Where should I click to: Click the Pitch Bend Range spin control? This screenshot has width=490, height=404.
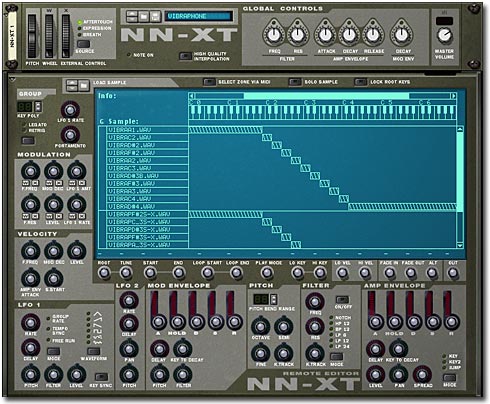click(273, 299)
